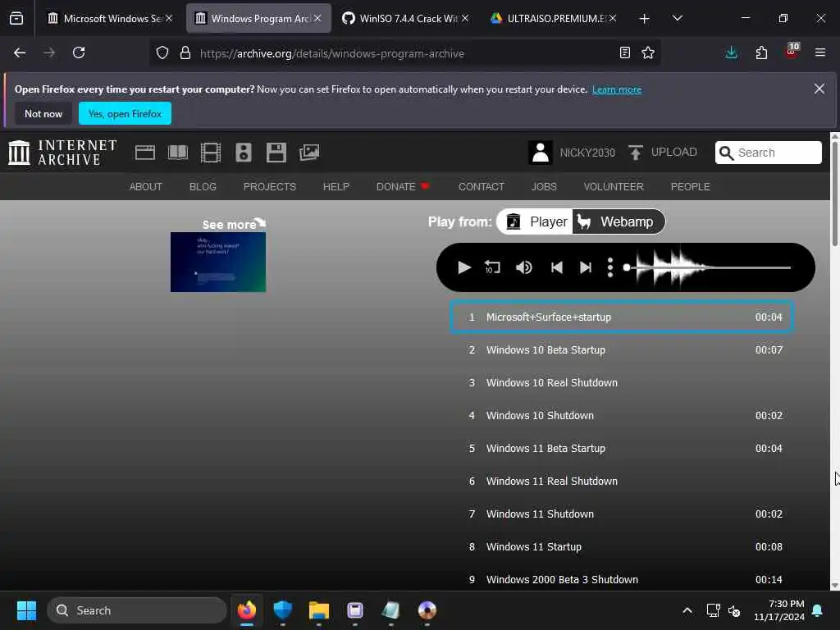The image size is (840, 630).
Task: Select track Windows 11 Shutdown
Action: (622, 514)
